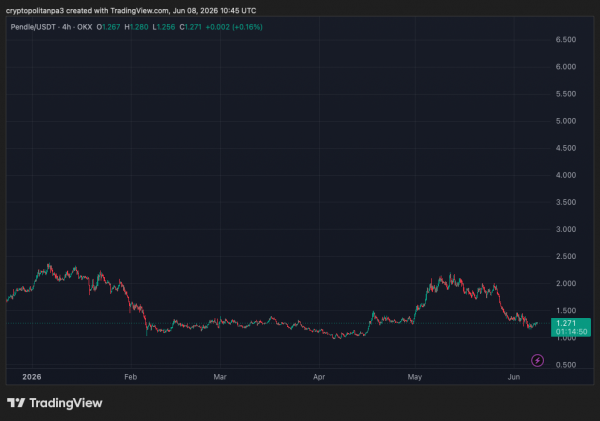Click the 6.500 price axis label
The image size is (600, 421).
coord(566,40)
